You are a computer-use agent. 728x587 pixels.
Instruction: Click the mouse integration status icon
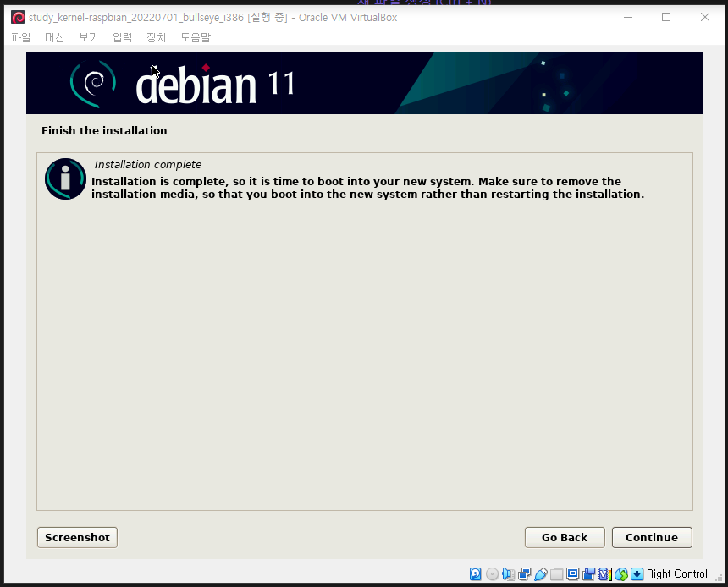(x=620, y=573)
